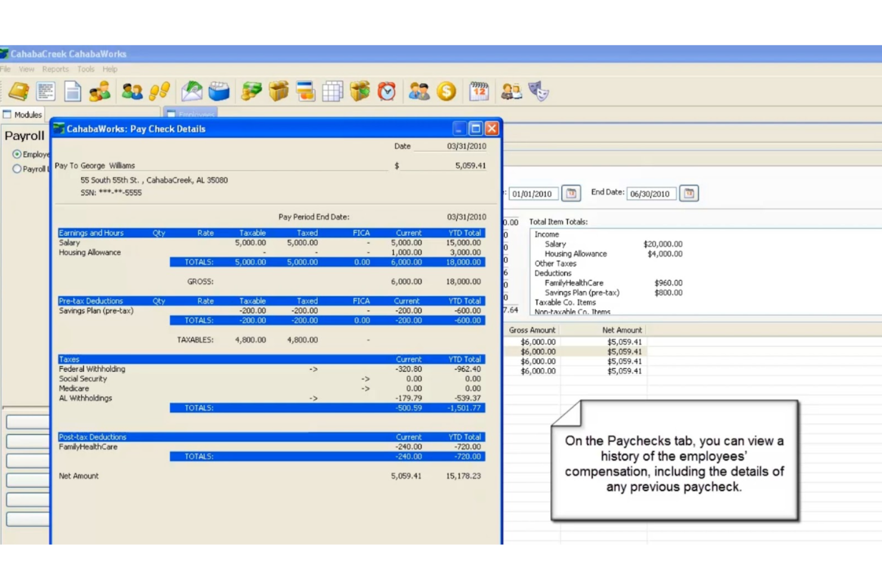Open the Help menu
Screen dimensions: 882x588
pyautogui.click(x=110, y=69)
